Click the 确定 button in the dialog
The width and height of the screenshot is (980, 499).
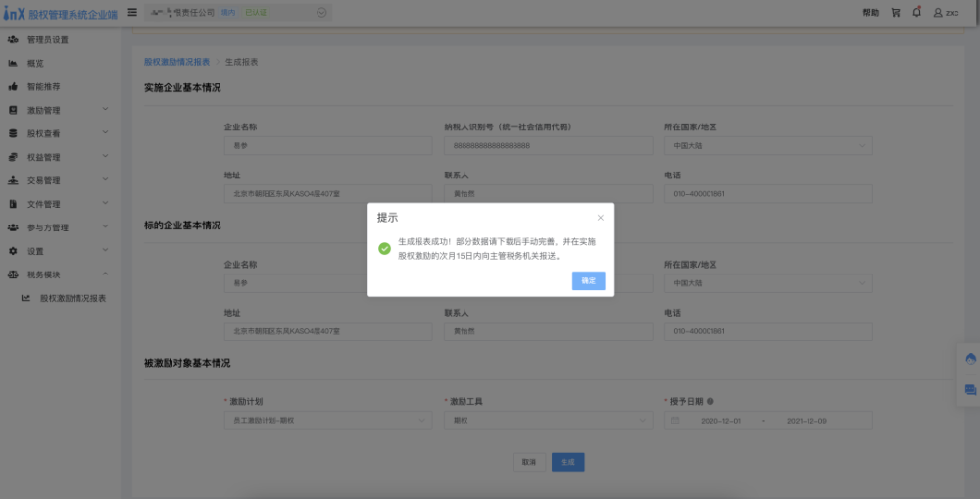pyautogui.click(x=589, y=280)
